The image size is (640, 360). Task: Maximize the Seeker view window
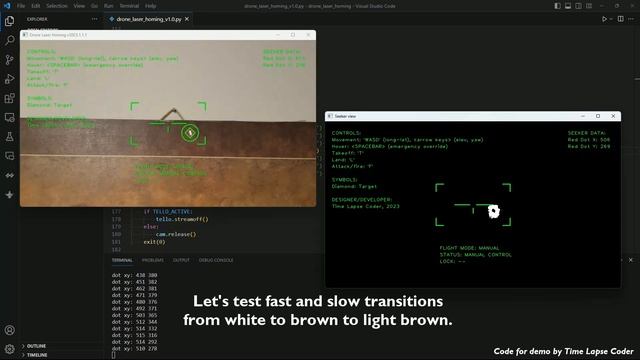pyautogui.click(x=598, y=116)
